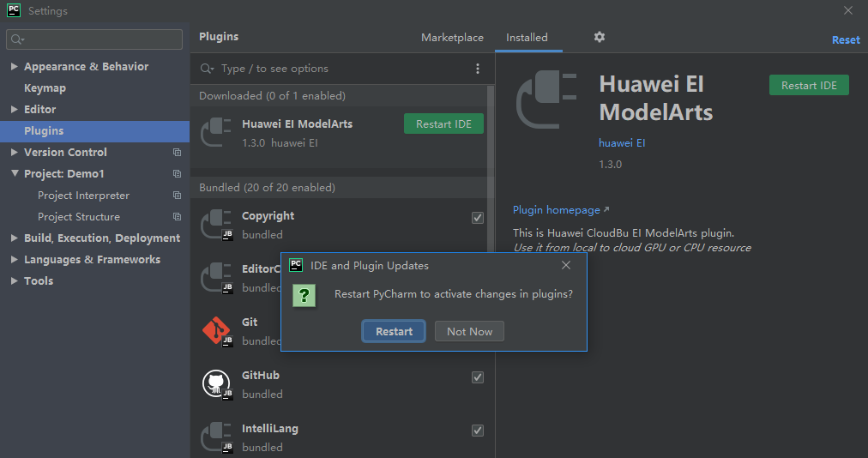Collapse the Project: Demo1 tree node

point(15,174)
